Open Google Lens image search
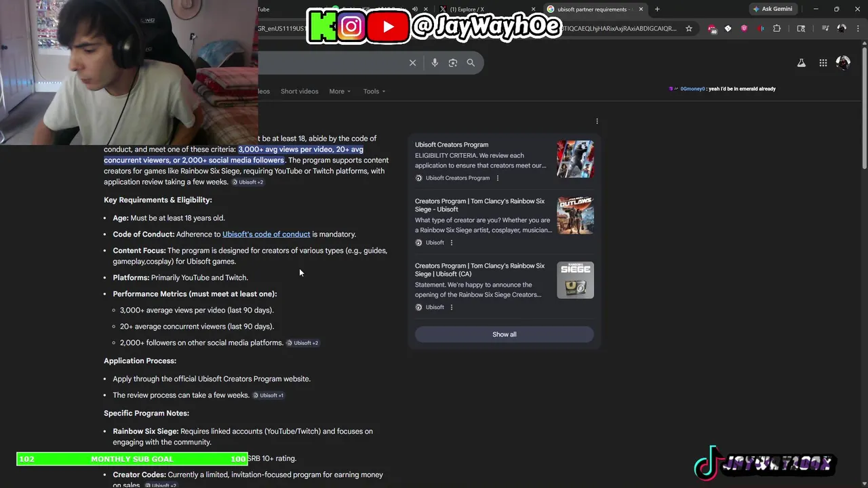Viewport: 868px width, 488px height. point(453,62)
